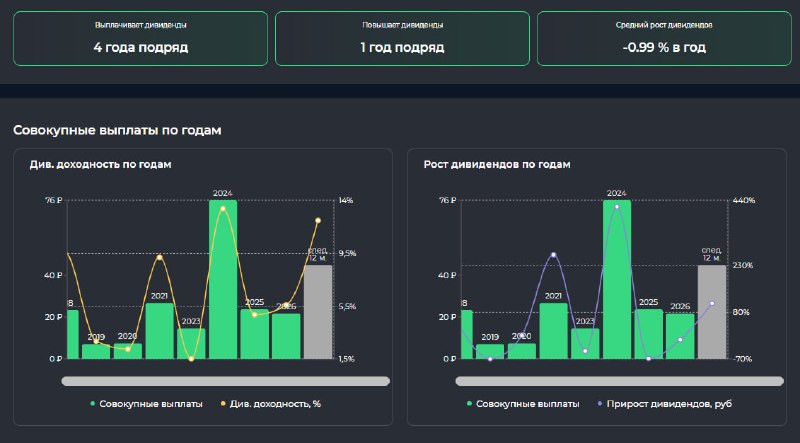Click the 2021 bar in growth chart
800x443 pixels.
coord(554,331)
